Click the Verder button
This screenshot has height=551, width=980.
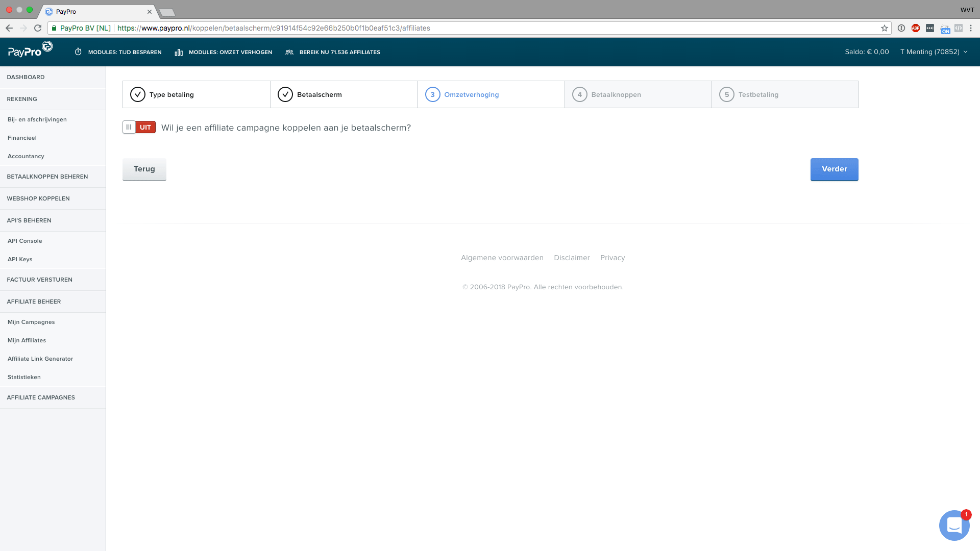tap(835, 169)
